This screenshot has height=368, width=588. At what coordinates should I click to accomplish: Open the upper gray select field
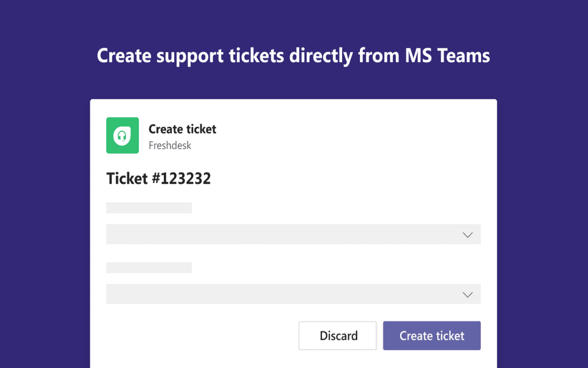click(x=293, y=234)
